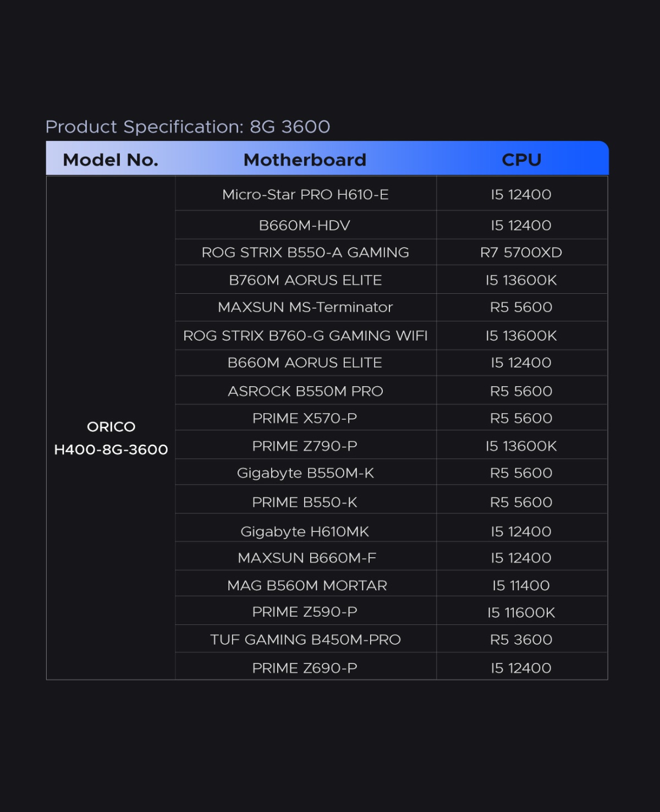The height and width of the screenshot is (812, 660).
Task: Select the I5 11600K CPU cell
Action: (521, 612)
